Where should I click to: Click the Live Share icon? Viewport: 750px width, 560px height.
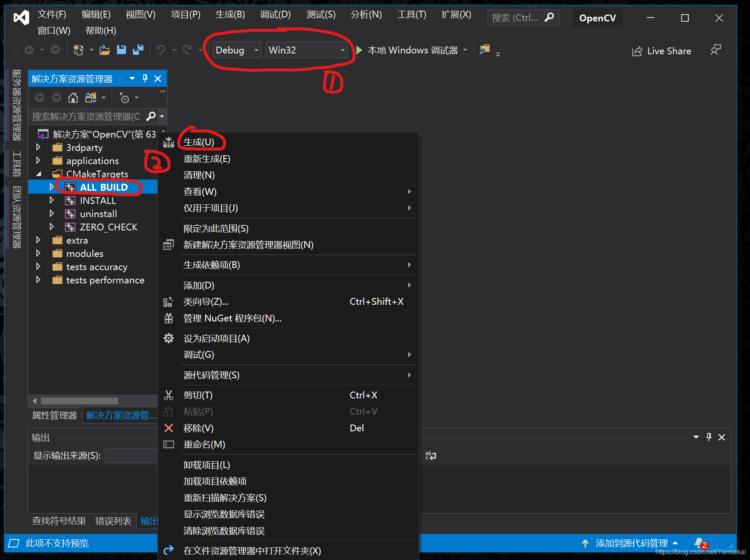pyautogui.click(x=637, y=51)
